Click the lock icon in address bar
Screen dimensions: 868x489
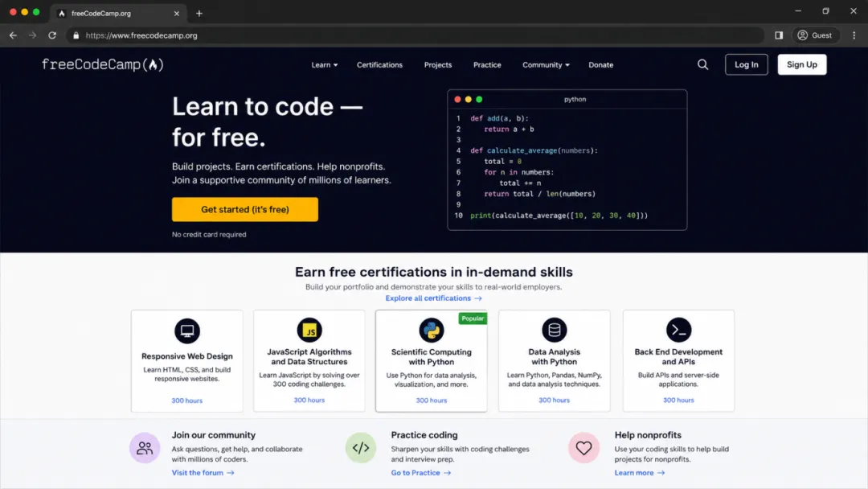[x=76, y=35]
